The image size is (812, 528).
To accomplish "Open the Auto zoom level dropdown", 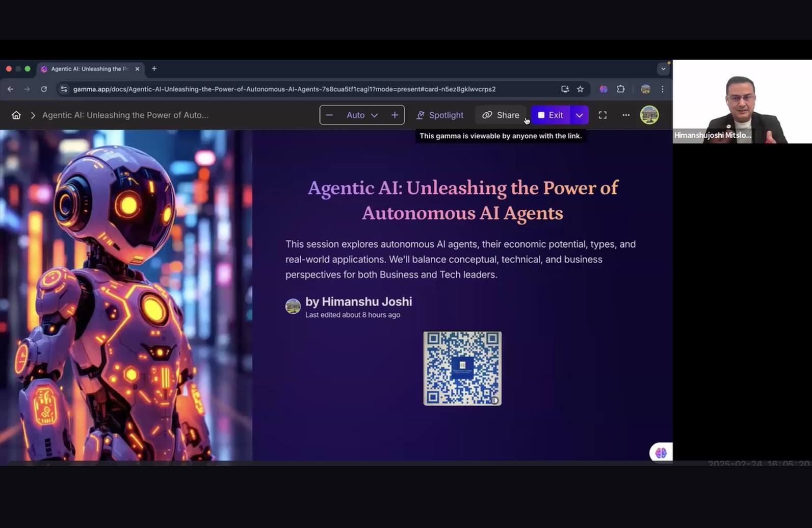I will (x=362, y=115).
